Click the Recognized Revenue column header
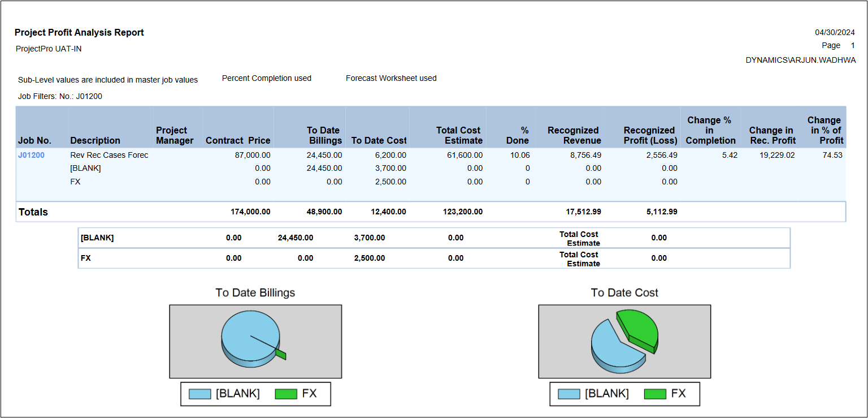868x418 pixels. pyautogui.click(x=573, y=135)
